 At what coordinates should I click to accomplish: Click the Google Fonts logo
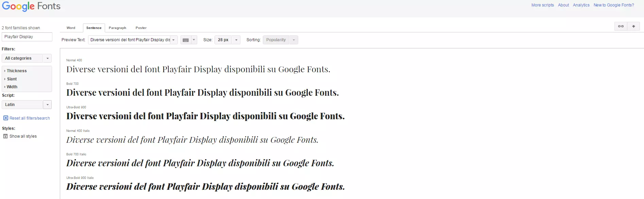[x=31, y=6]
